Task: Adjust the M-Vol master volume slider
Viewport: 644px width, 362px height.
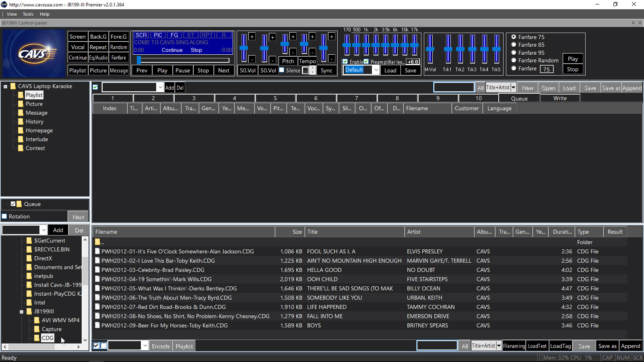Action: tap(430, 49)
